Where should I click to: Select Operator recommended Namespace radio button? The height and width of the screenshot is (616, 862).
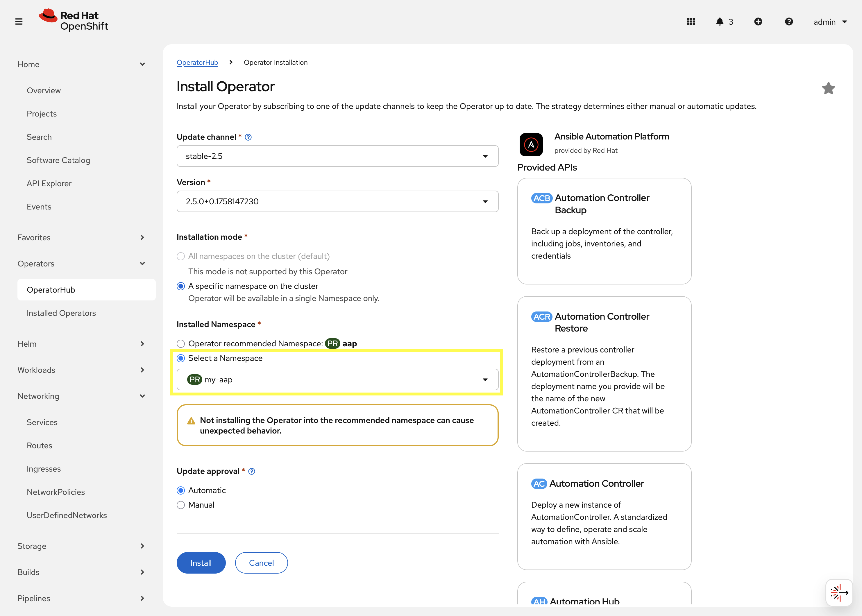coord(181,344)
